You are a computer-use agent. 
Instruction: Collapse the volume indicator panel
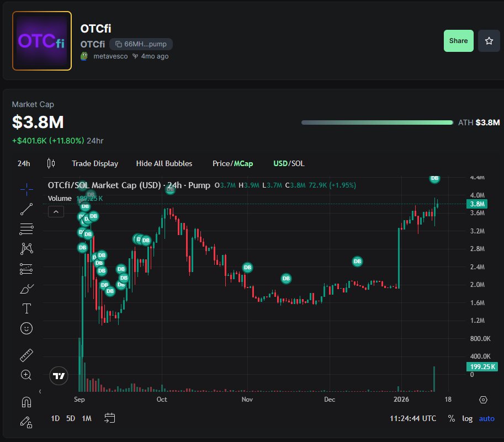point(55,211)
